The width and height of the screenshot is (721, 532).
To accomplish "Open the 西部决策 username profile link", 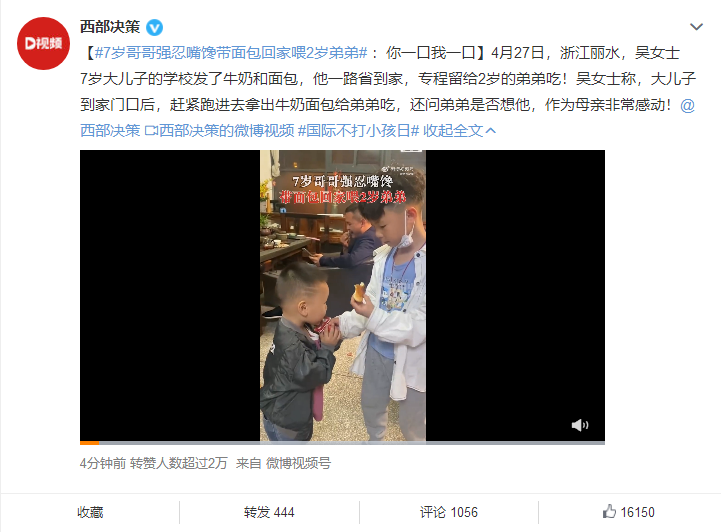I will 110,27.
